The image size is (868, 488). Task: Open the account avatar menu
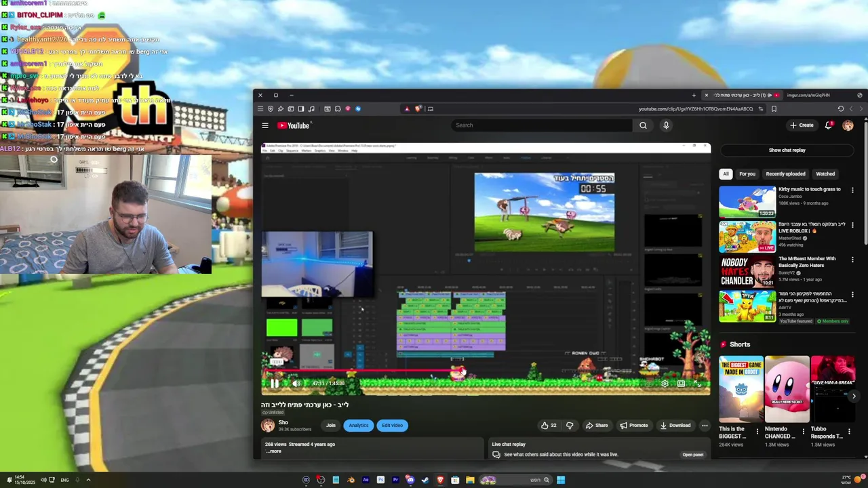(x=848, y=125)
